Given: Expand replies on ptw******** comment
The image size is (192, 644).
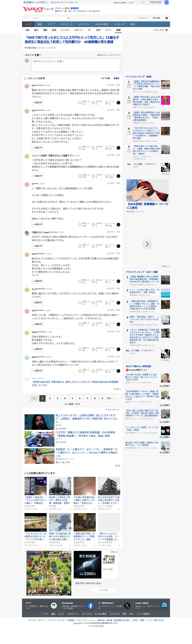Looking at the screenshot, I should coord(38,371).
